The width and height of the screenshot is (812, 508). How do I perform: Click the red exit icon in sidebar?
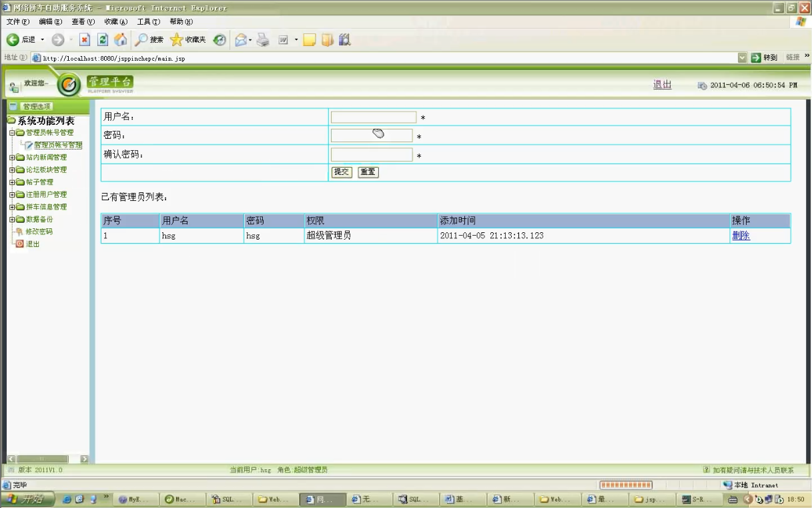click(19, 244)
